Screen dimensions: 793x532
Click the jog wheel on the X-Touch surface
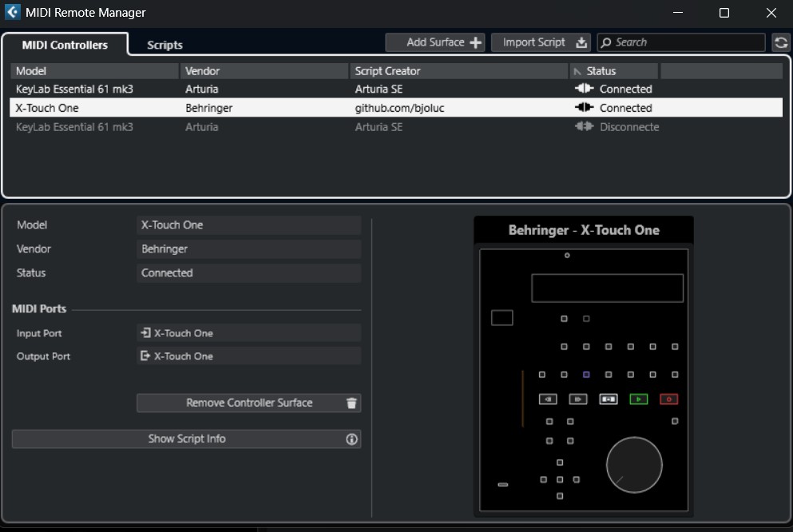tap(634, 465)
